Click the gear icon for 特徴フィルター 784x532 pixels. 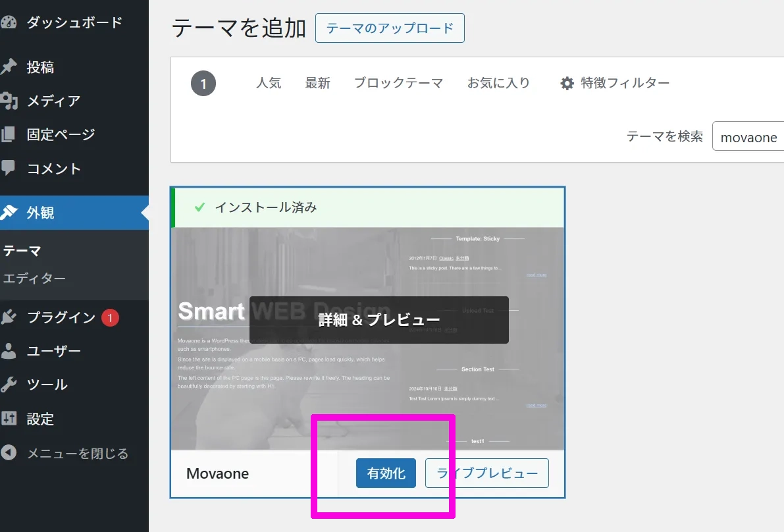click(x=567, y=84)
